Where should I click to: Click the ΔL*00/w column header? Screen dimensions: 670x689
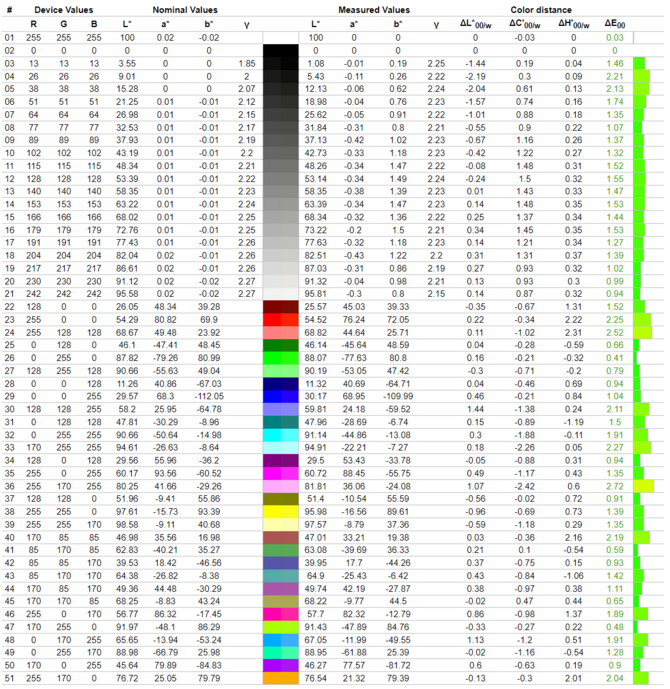click(x=475, y=24)
